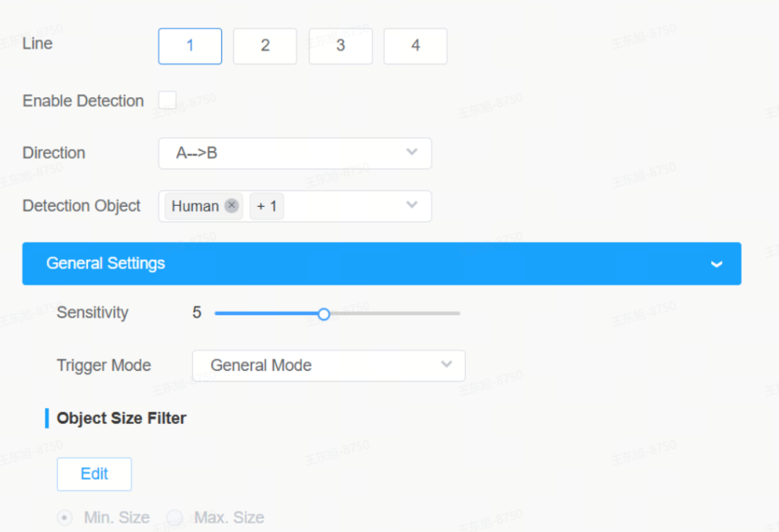The height and width of the screenshot is (532, 779).
Task: Click the '+ 1' tag in Detection Object
Action: (x=267, y=206)
